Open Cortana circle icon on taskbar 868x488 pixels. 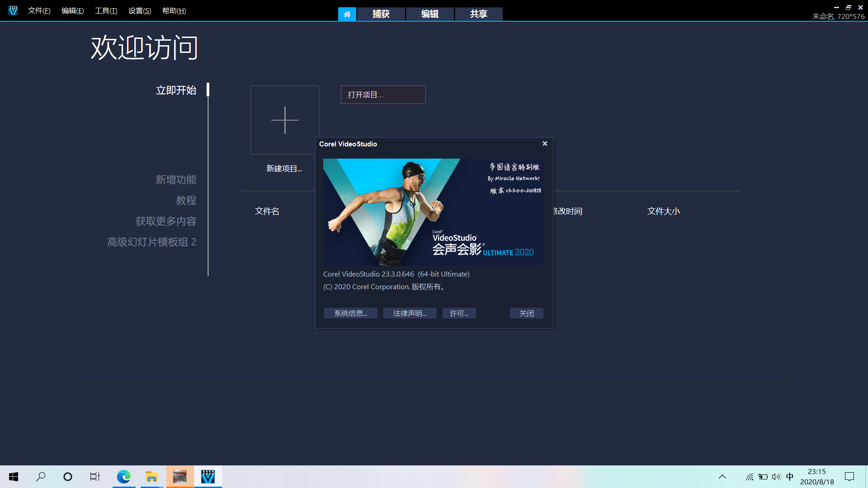click(x=68, y=477)
